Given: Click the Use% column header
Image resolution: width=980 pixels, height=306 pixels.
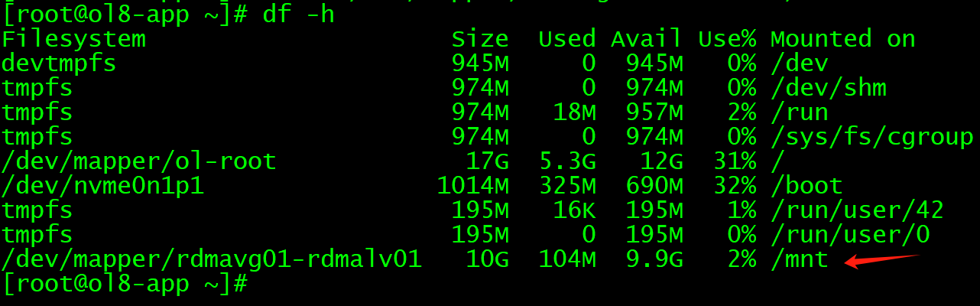Looking at the screenshot, I should pos(727,39).
